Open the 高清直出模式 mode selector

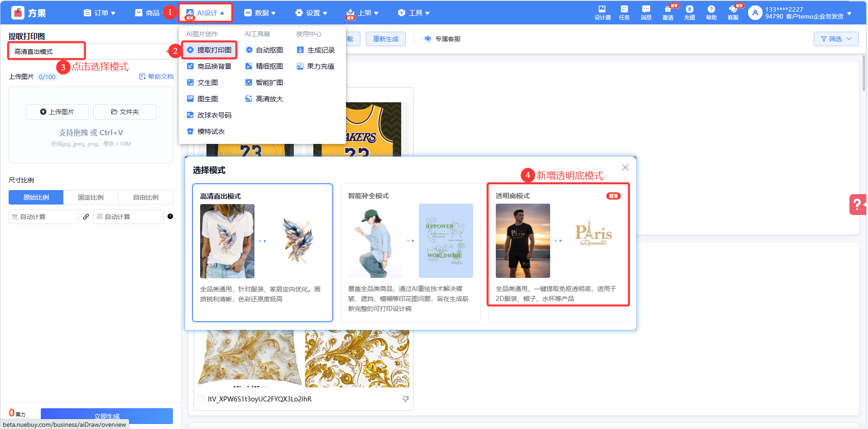[x=91, y=51]
